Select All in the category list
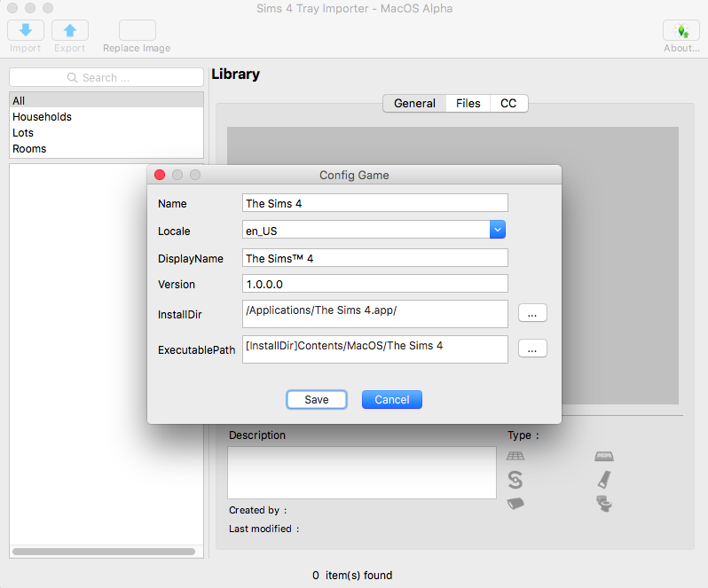This screenshot has height=588, width=708. coord(106,100)
